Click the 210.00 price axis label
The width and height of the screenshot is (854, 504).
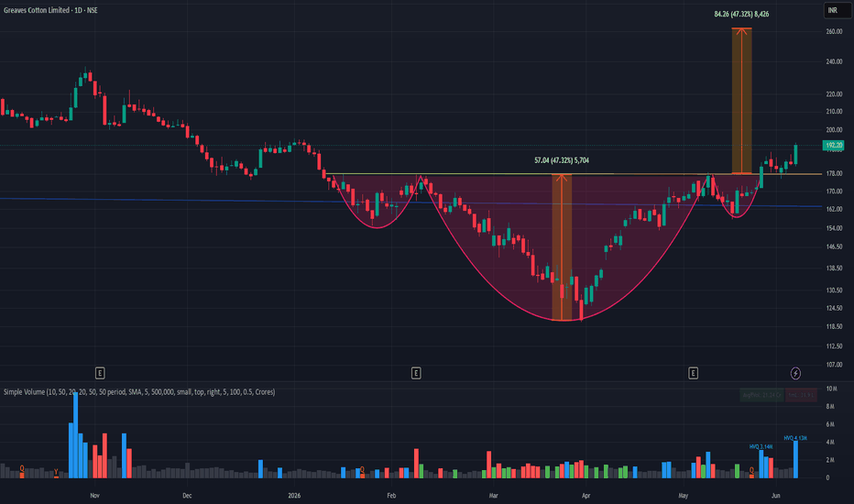point(834,112)
